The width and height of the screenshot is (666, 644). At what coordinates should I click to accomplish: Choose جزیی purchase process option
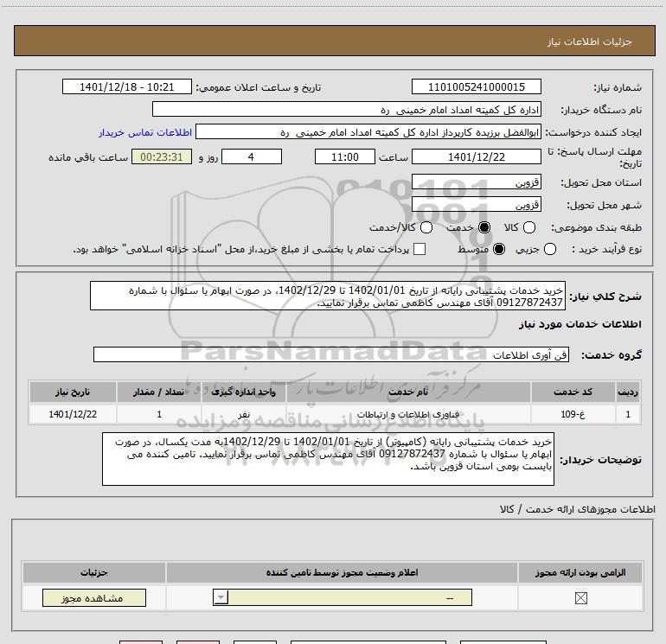pos(550,249)
